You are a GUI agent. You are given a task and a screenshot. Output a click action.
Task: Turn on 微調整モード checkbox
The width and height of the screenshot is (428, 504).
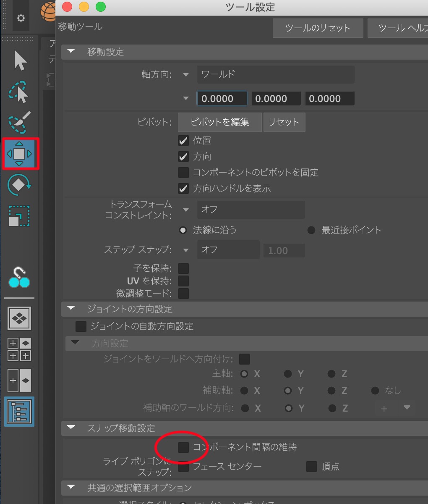[x=183, y=294]
